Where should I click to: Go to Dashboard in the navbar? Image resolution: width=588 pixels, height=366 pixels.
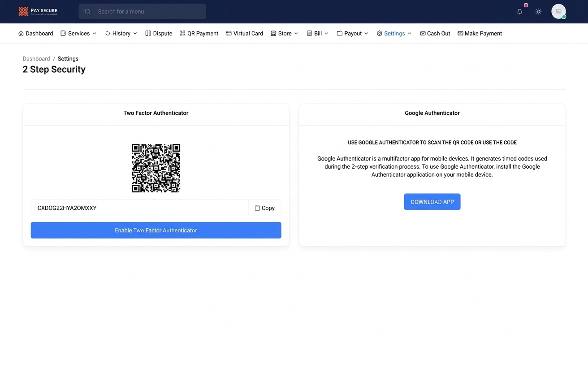pyautogui.click(x=36, y=33)
